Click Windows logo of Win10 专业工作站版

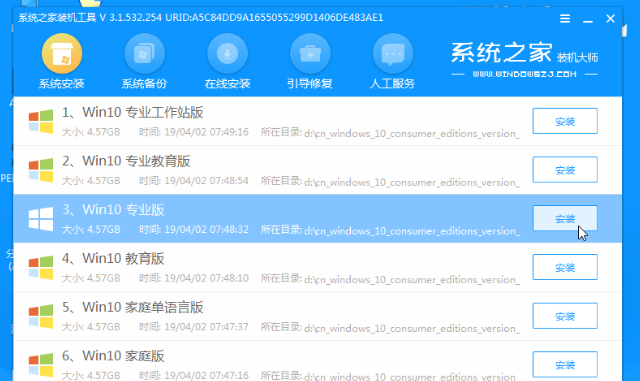(41, 121)
